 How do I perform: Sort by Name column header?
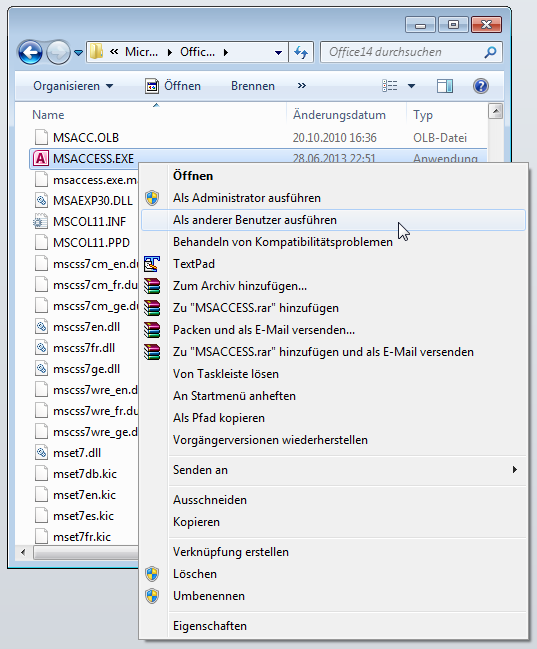(48, 115)
